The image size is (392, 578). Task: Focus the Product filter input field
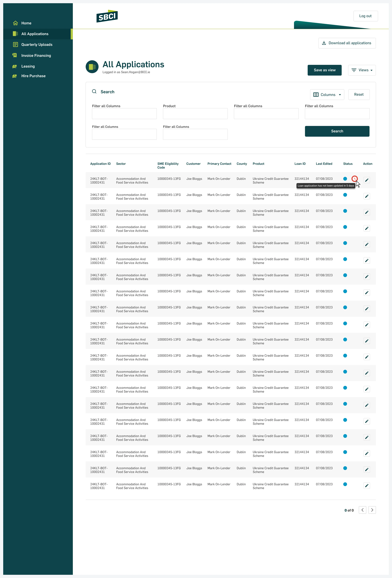[195, 113]
